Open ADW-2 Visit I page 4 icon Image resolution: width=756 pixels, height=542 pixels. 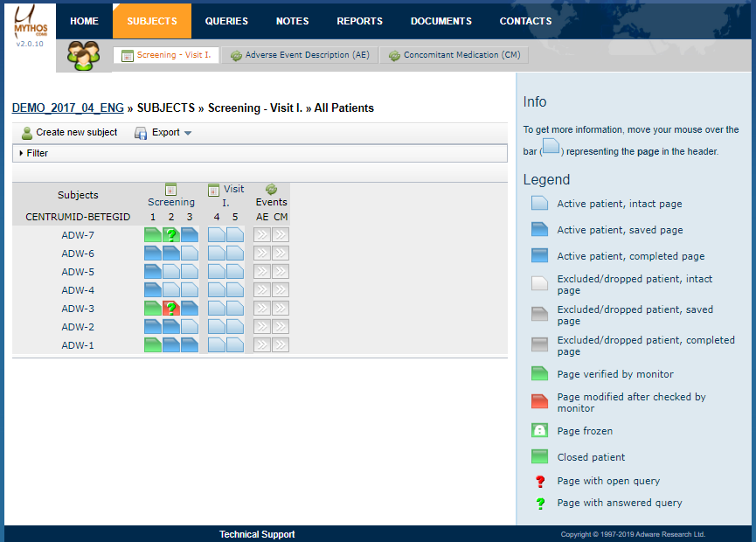click(x=217, y=326)
